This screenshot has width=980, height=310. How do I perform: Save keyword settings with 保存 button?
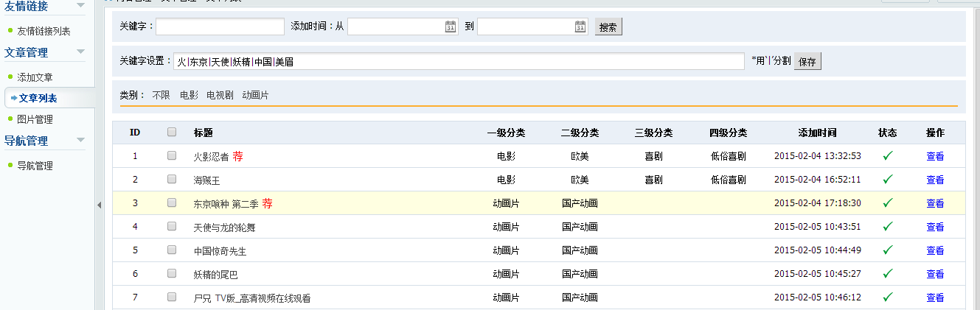pyautogui.click(x=807, y=62)
